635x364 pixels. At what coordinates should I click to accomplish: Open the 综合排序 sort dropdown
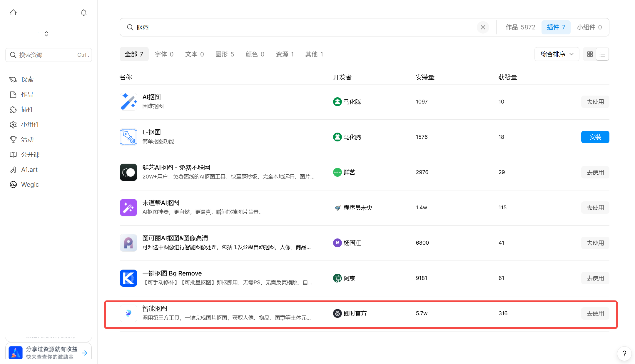[557, 54]
